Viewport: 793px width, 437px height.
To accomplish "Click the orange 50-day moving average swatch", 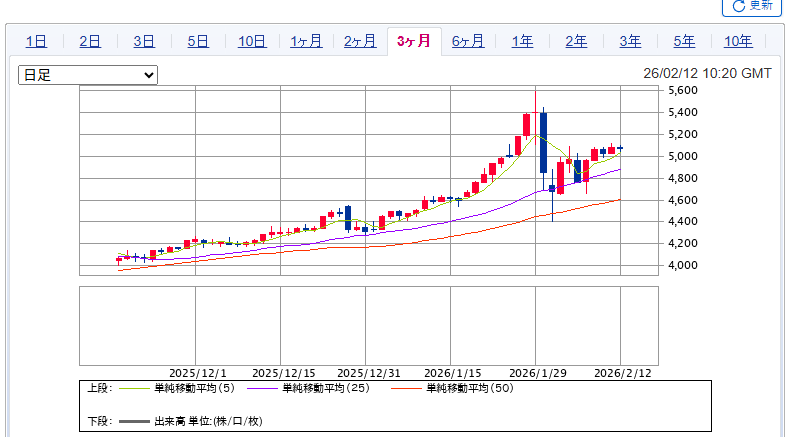I will 407,388.
